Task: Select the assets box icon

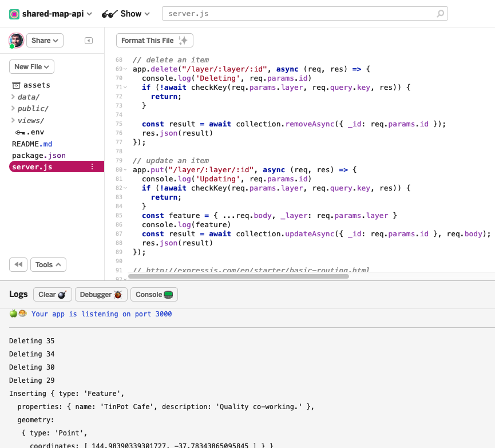Action: click(x=16, y=85)
